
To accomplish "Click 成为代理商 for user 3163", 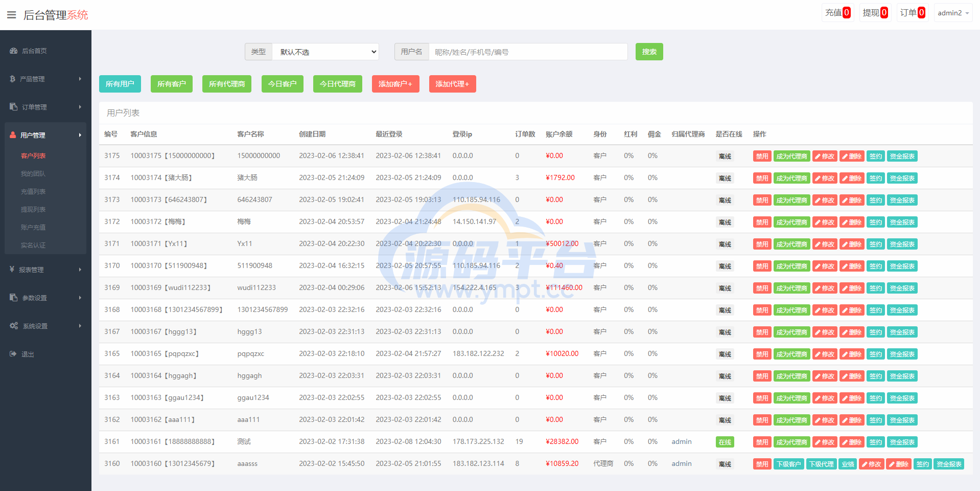I will [791, 398].
